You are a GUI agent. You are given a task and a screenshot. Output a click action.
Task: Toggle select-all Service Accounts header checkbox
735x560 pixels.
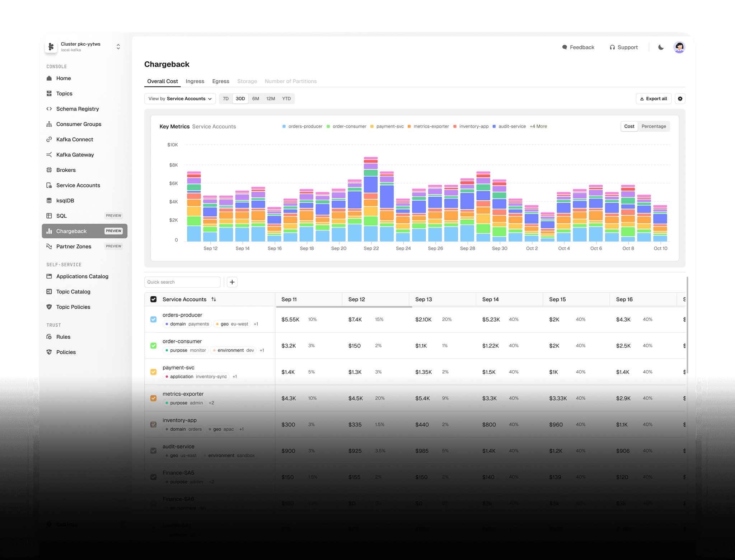[x=154, y=299]
